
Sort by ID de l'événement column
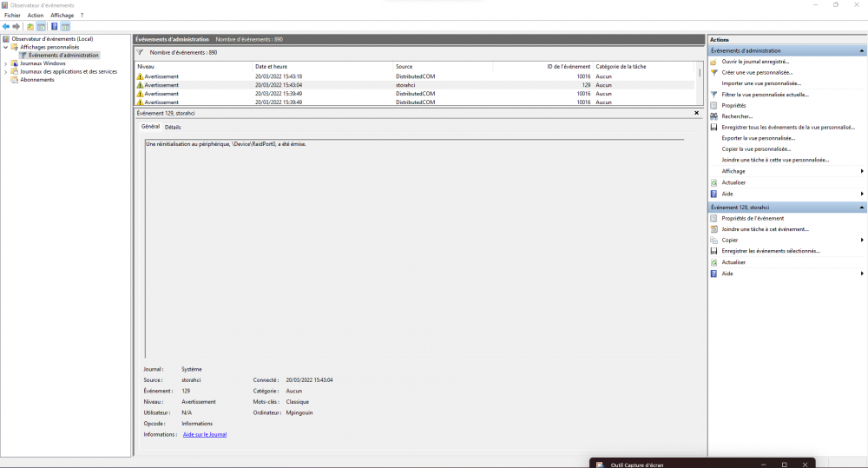coord(543,67)
